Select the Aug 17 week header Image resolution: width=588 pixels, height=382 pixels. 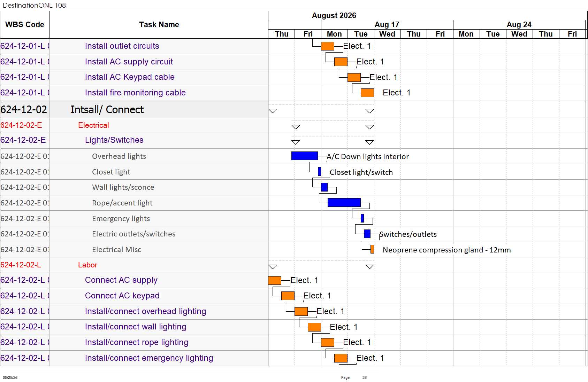pos(387,25)
